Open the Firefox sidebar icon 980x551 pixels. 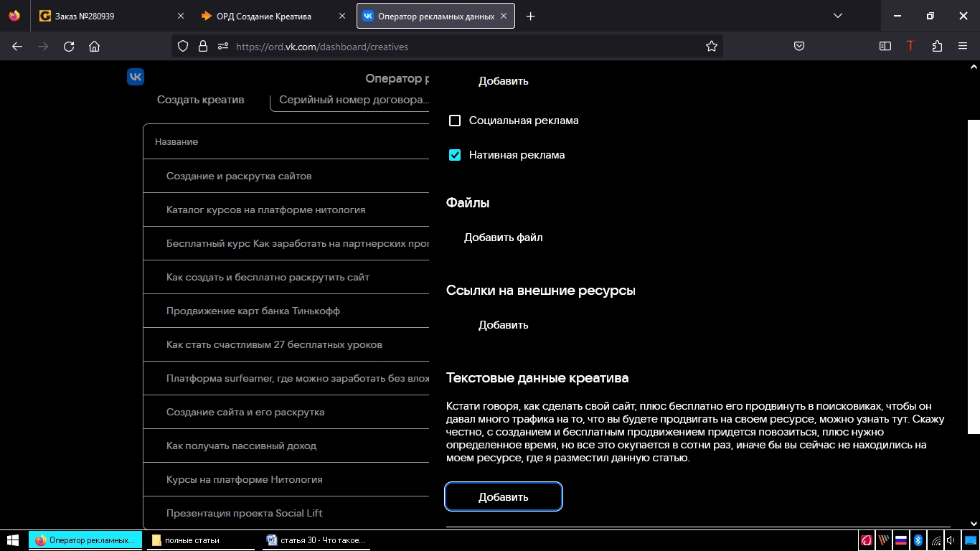885,47
